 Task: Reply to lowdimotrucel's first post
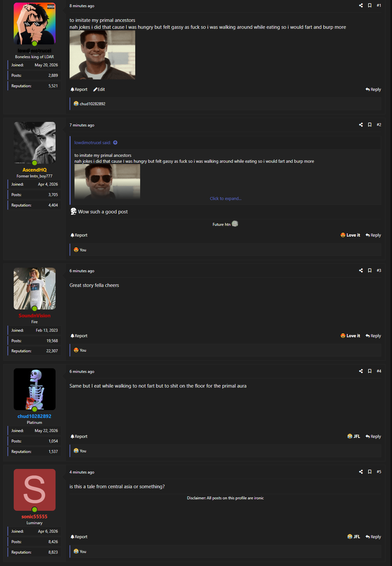pyautogui.click(x=373, y=90)
